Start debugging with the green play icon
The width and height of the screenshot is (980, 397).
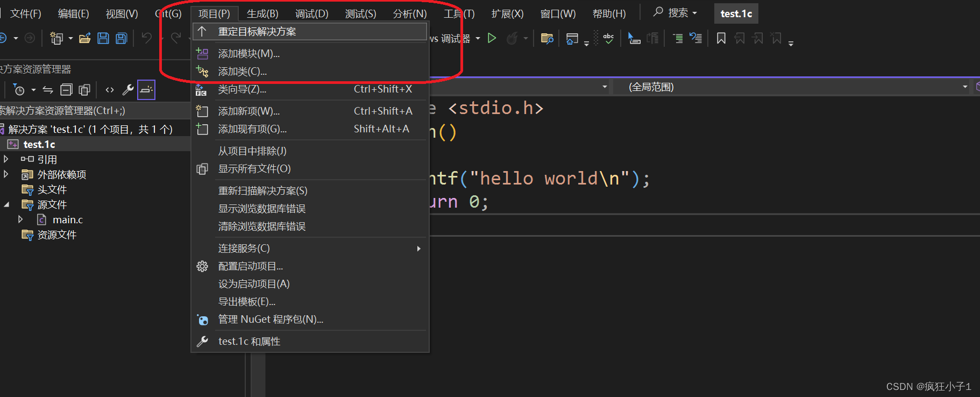click(x=492, y=38)
